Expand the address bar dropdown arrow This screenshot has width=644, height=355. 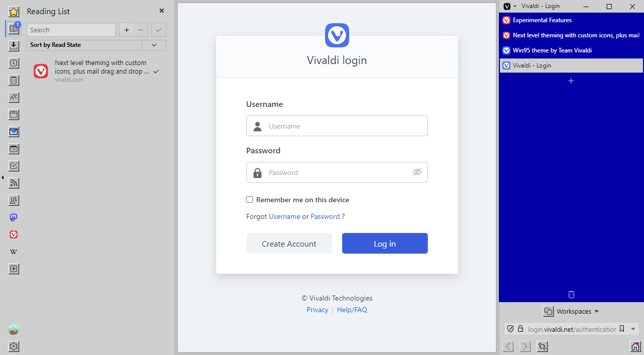pos(633,329)
